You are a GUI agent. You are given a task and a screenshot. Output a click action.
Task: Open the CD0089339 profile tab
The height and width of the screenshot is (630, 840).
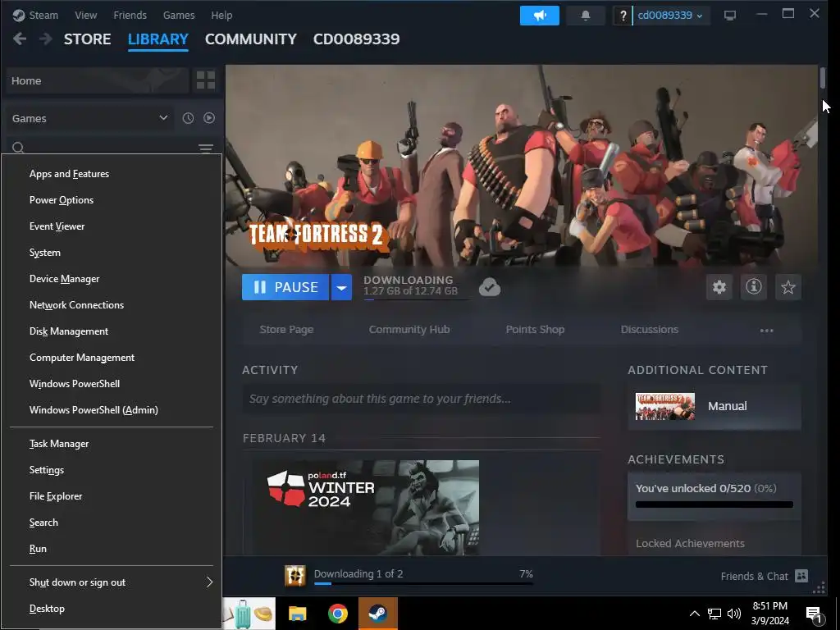point(356,39)
